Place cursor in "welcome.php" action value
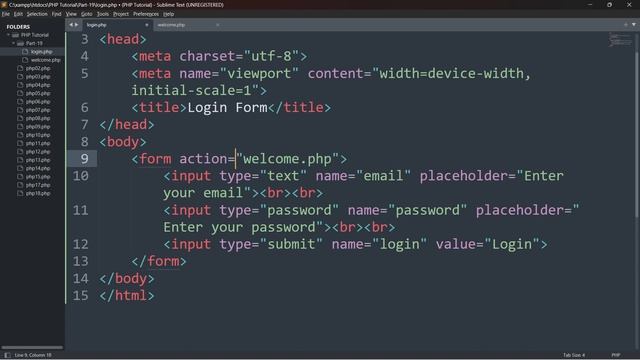The width and height of the screenshot is (640, 360). pyautogui.click(x=287, y=159)
